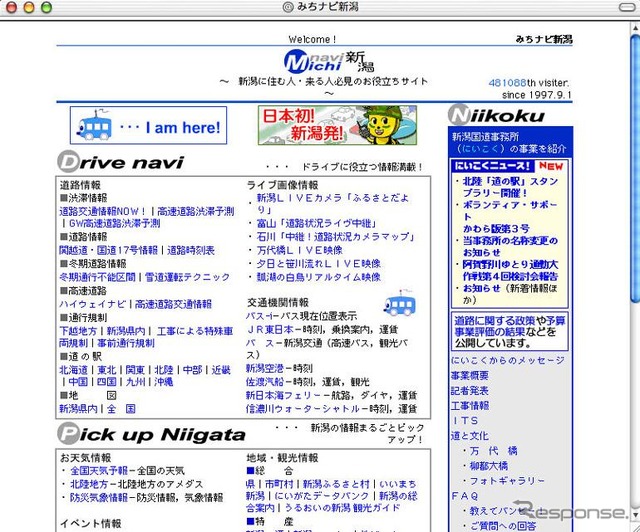Click the window toolbar toggle pill button
640x532 pixels.
click(626, 7)
